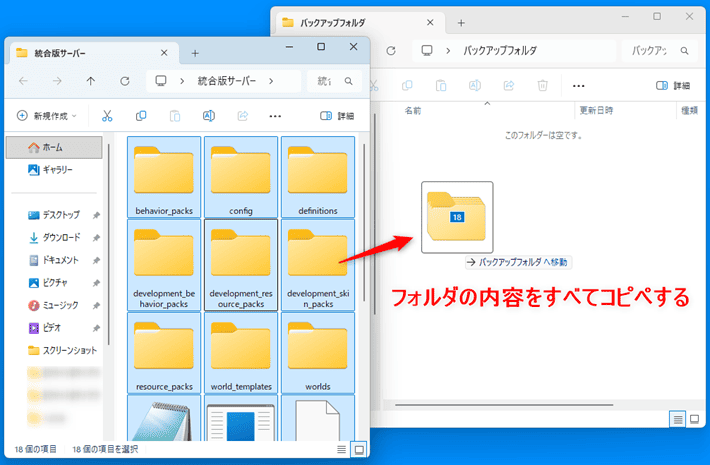
Task: Open the three-dots See more menu in 統合版サーバー
Action: click(x=275, y=116)
